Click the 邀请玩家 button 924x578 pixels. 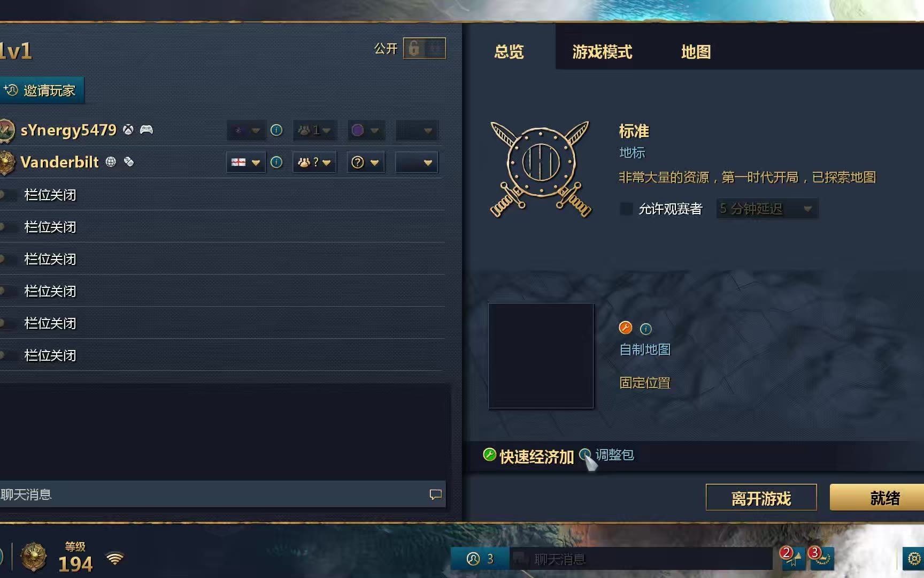41,90
